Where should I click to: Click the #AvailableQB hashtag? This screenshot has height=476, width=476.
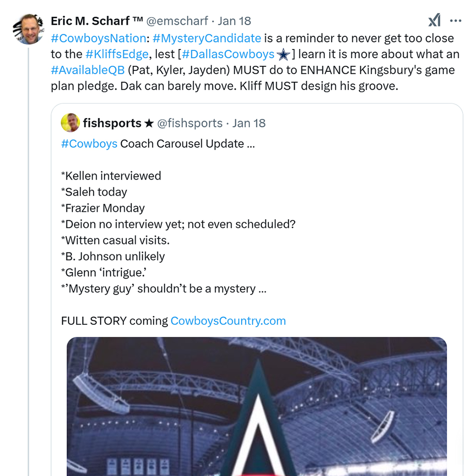88,70
